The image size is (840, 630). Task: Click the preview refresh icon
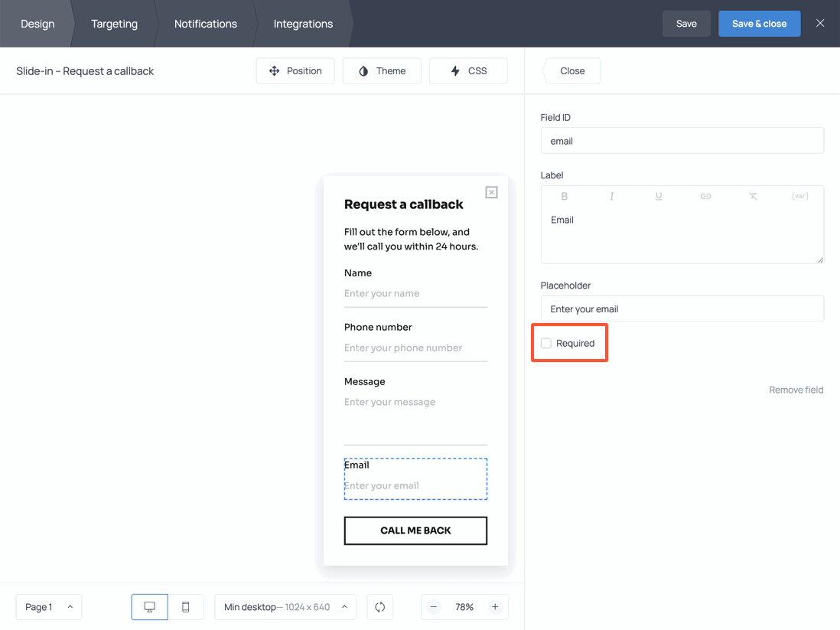(379, 606)
